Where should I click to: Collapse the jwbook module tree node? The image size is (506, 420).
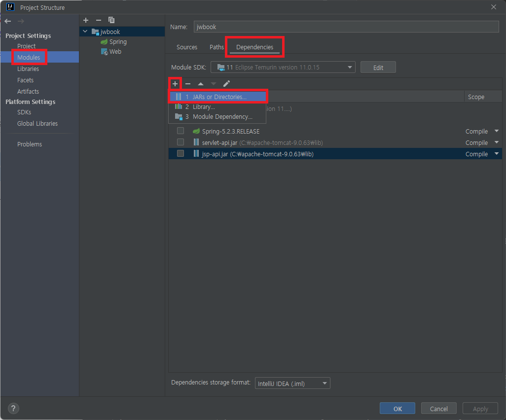(x=85, y=31)
